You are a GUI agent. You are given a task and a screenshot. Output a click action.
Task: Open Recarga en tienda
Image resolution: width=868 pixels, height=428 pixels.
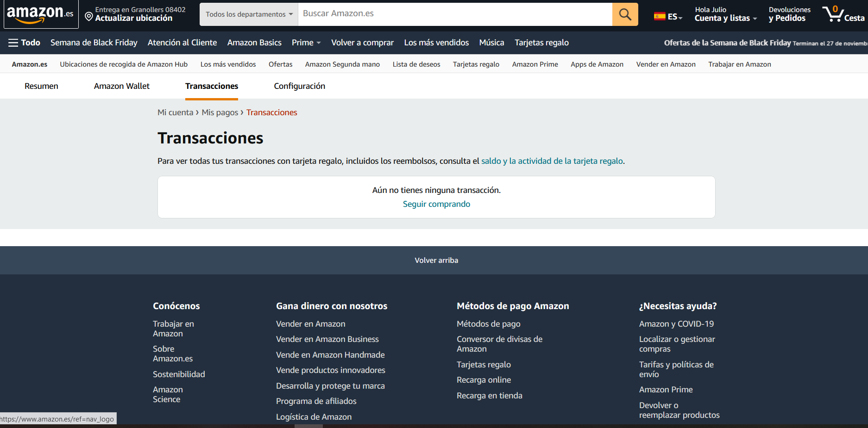tap(490, 396)
